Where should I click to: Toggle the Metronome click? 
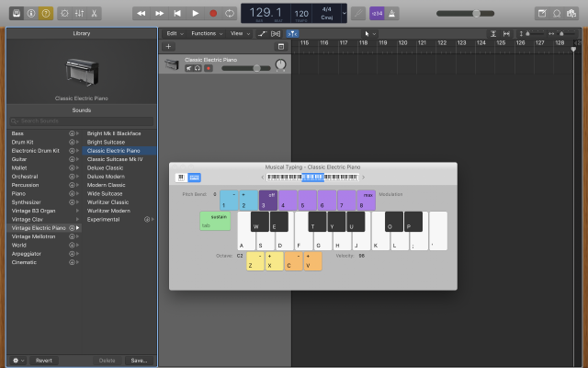[x=392, y=14]
